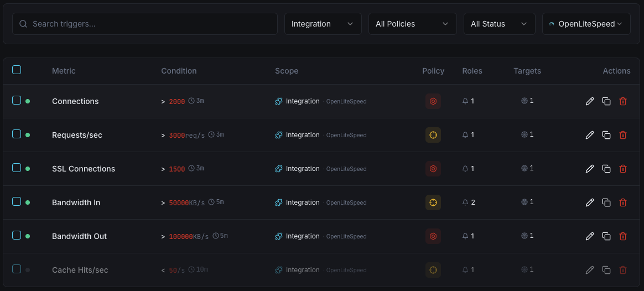This screenshot has width=644, height=291.
Task: Copy the SSL Connections trigger
Action: tap(606, 169)
